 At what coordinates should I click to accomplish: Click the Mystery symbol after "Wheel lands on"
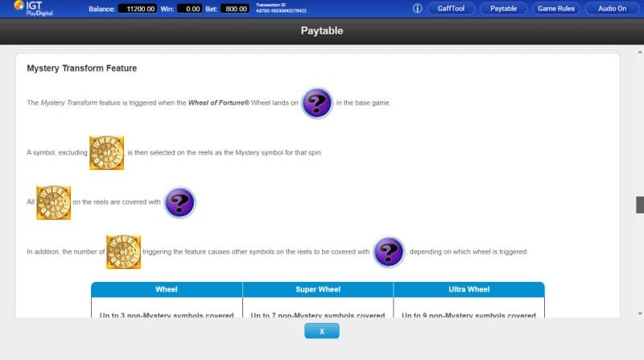[x=317, y=103]
